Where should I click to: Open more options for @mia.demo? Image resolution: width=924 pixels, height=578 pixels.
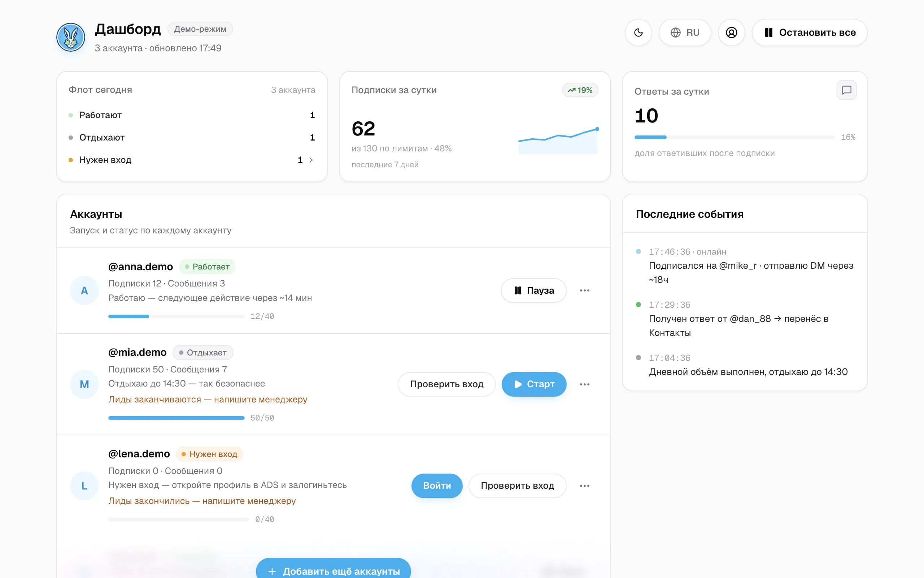(x=585, y=384)
